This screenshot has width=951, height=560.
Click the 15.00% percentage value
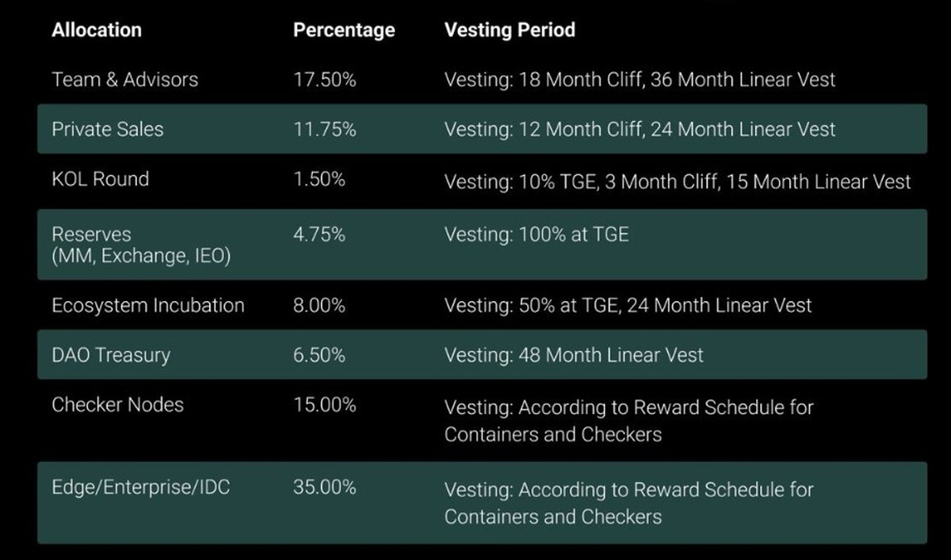coord(325,405)
